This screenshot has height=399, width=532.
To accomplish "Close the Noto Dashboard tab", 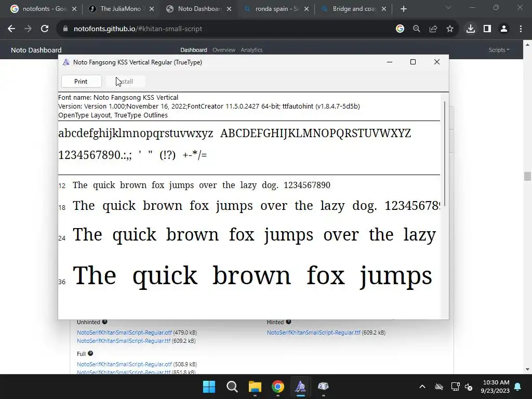I will click(229, 9).
